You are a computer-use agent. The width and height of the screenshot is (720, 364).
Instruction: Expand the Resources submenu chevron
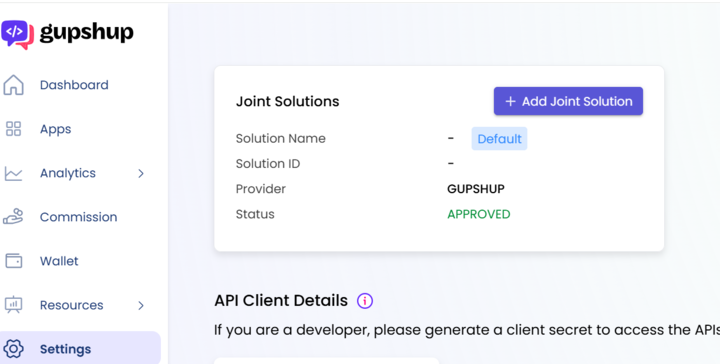pos(141,305)
